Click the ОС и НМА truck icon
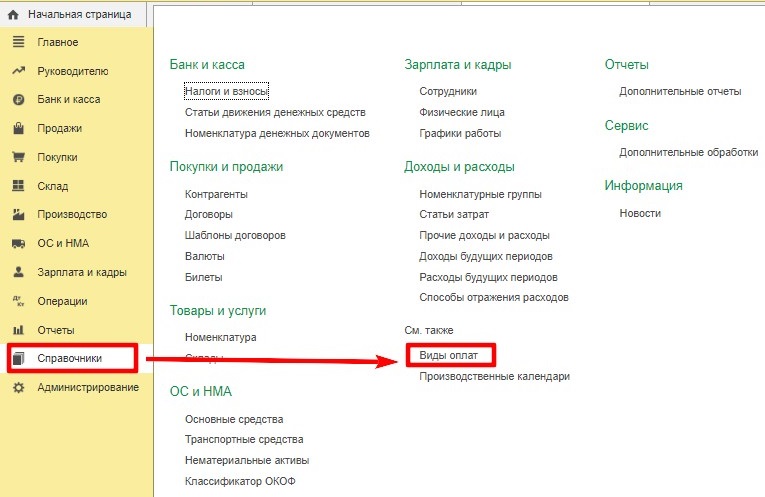Image resolution: width=765 pixels, height=497 pixels. coord(18,243)
